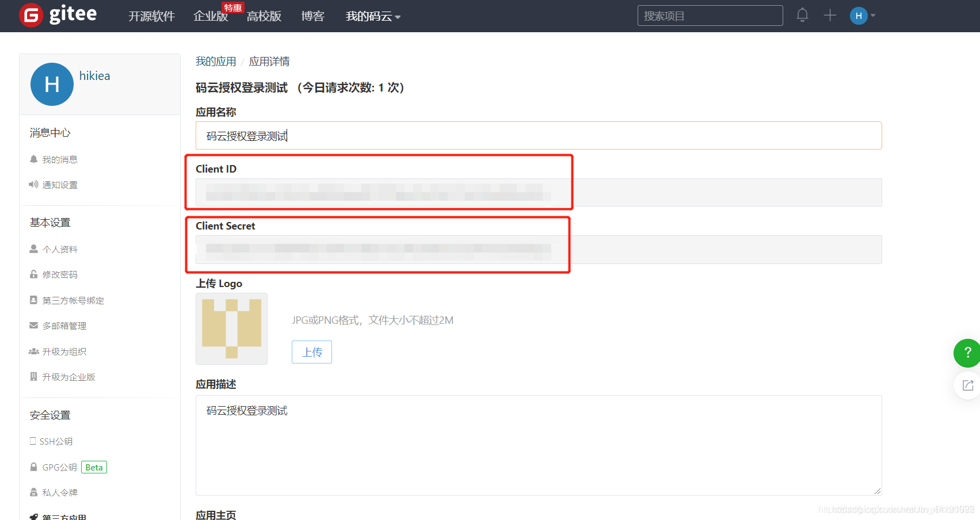Click the Beta badge
This screenshot has width=980, height=520.
94,467
